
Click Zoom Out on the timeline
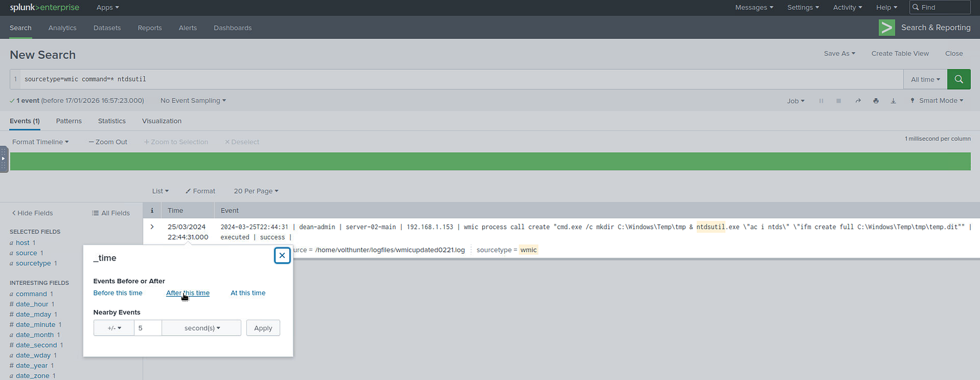pos(108,142)
